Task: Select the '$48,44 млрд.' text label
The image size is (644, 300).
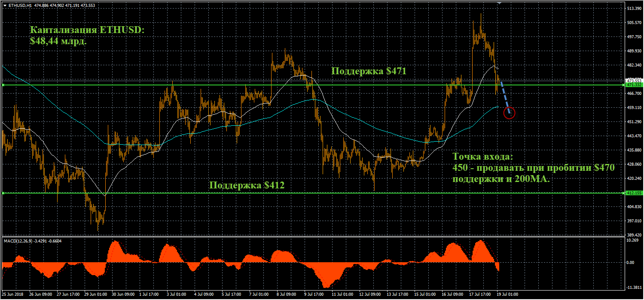Action: tap(58, 42)
